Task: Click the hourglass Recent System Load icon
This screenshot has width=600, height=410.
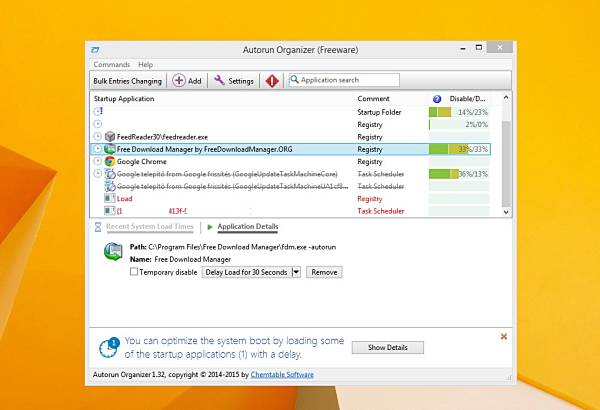Action: tap(98, 227)
